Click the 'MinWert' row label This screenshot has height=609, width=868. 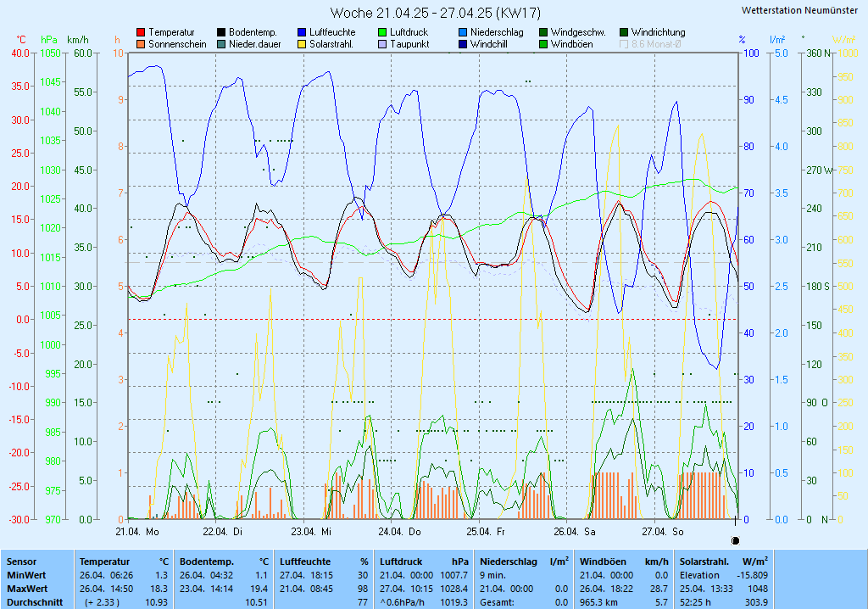(26, 575)
